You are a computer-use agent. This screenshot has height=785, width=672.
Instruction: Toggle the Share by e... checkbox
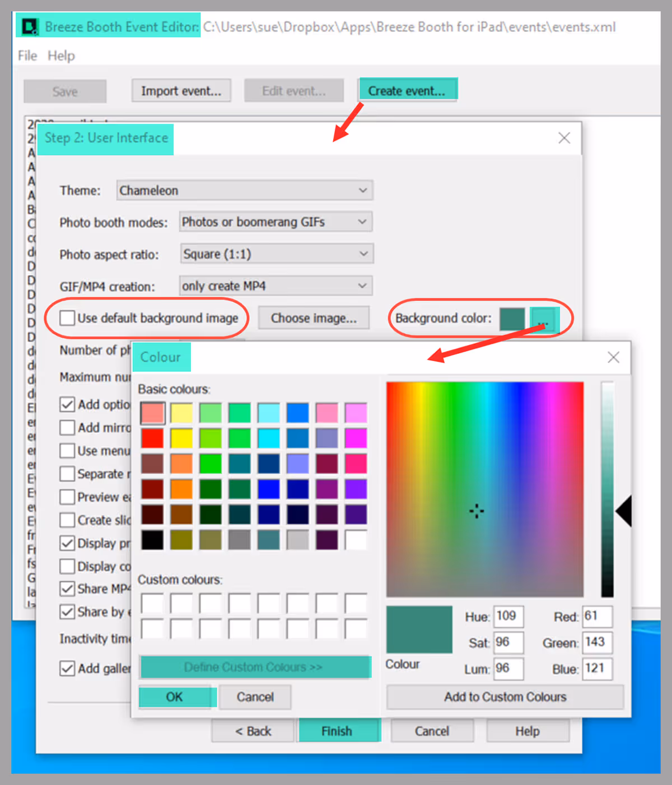point(67,611)
